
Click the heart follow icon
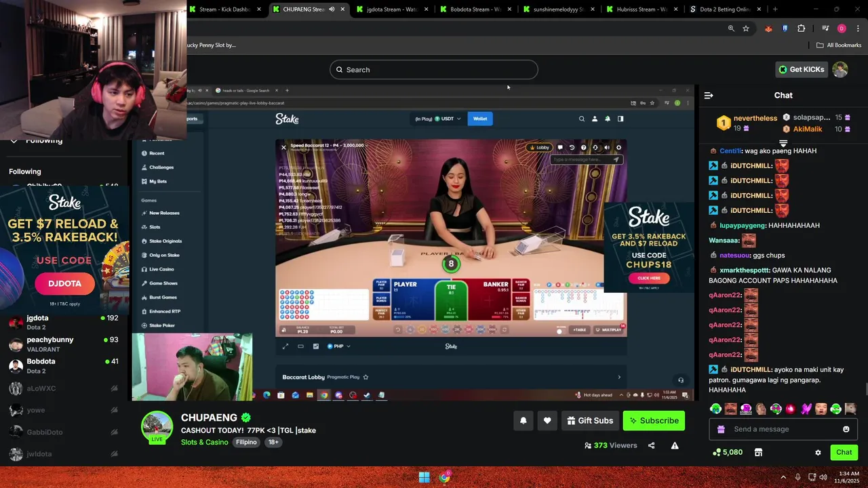547,420
